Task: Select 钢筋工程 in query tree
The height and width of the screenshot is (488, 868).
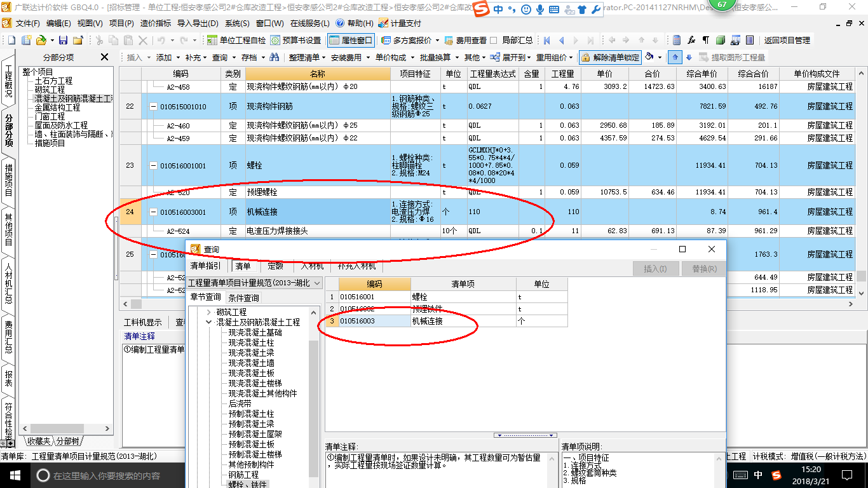Action: point(243,475)
